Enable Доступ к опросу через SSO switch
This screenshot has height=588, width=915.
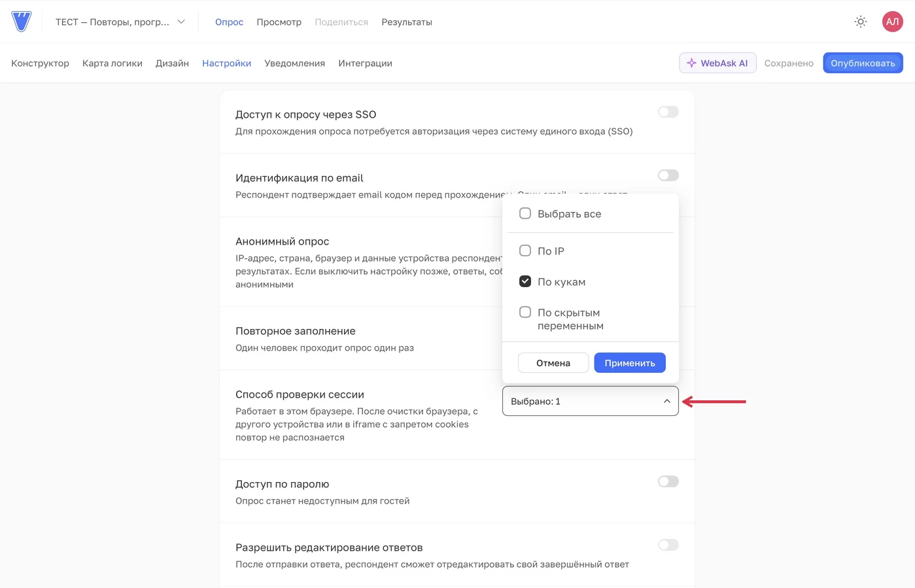click(x=668, y=112)
